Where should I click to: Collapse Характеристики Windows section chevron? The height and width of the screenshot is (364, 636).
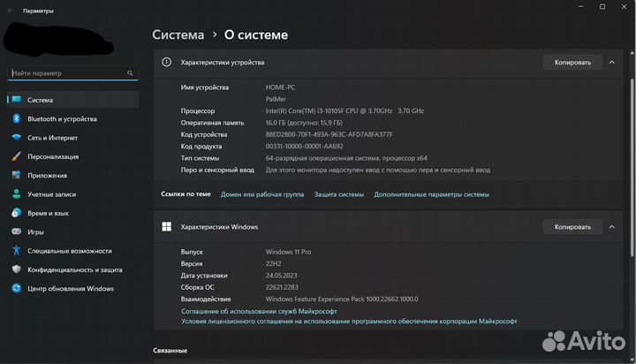pos(611,226)
